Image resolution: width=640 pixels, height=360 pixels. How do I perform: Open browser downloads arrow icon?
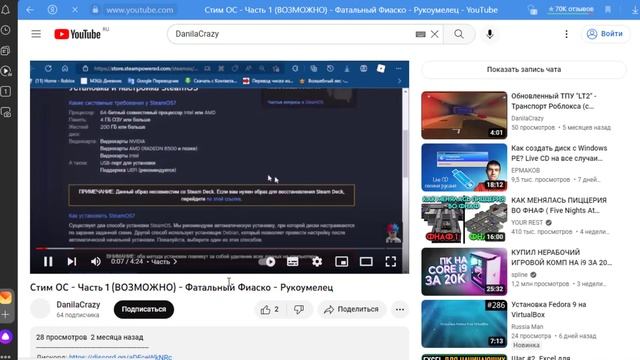(x=635, y=10)
